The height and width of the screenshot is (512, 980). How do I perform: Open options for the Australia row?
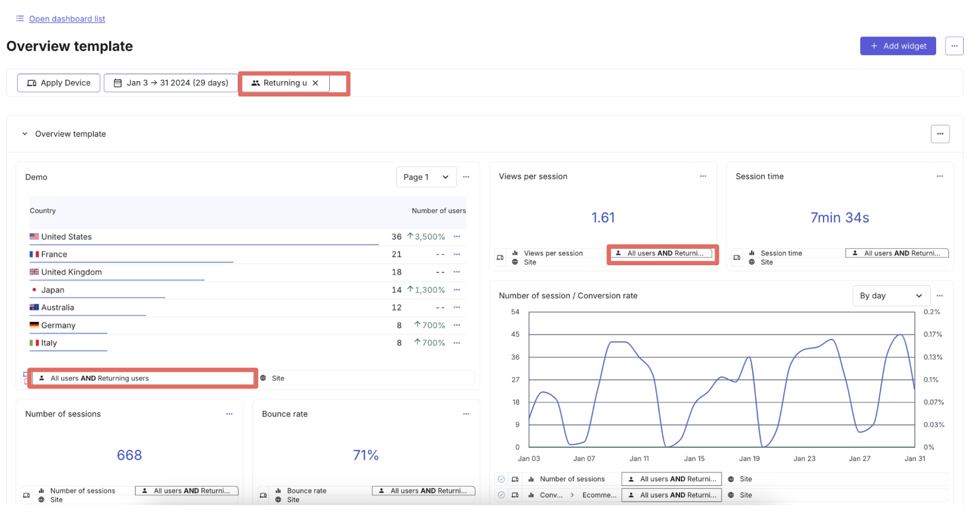coord(457,308)
